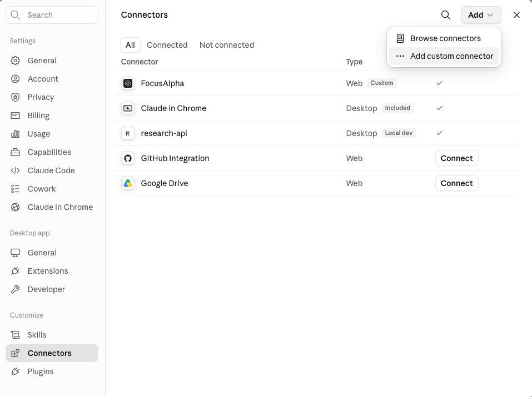Open the Cowork settings

[x=52, y=188]
